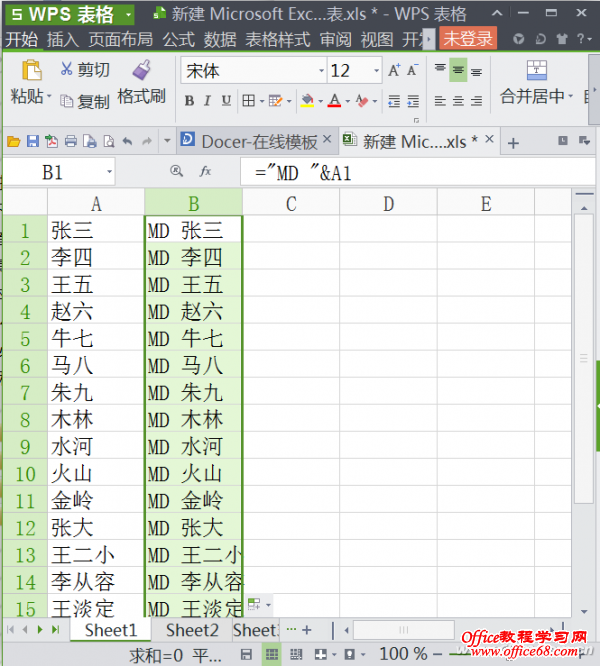Open the 视图 ribbon tab
Viewport: 600px width, 666px height.
pos(377,40)
